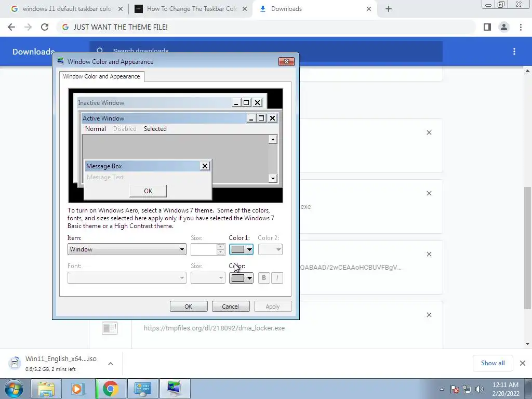Open Control Panel taskbar item
Screen dimensions: 532x399
point(143,389)
